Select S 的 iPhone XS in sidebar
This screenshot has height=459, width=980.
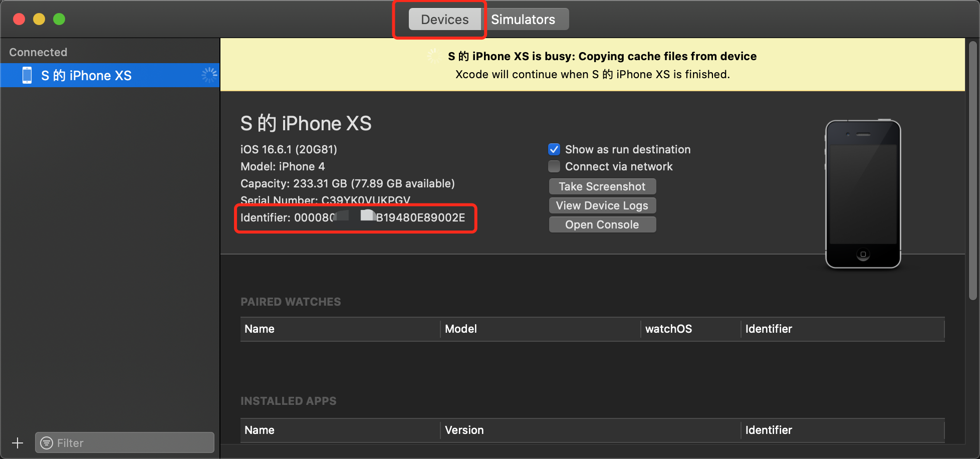point(110,75)
